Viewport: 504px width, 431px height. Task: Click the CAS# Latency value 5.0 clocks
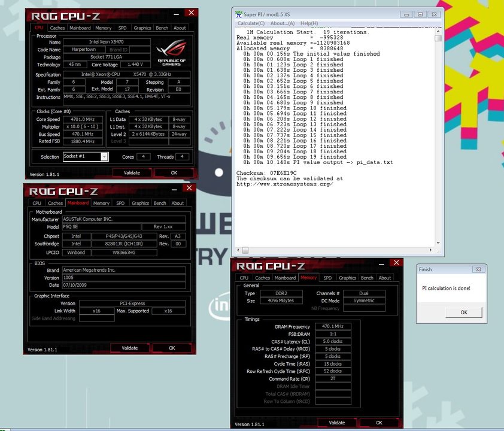pyautogui.click(x=333, y=341)
